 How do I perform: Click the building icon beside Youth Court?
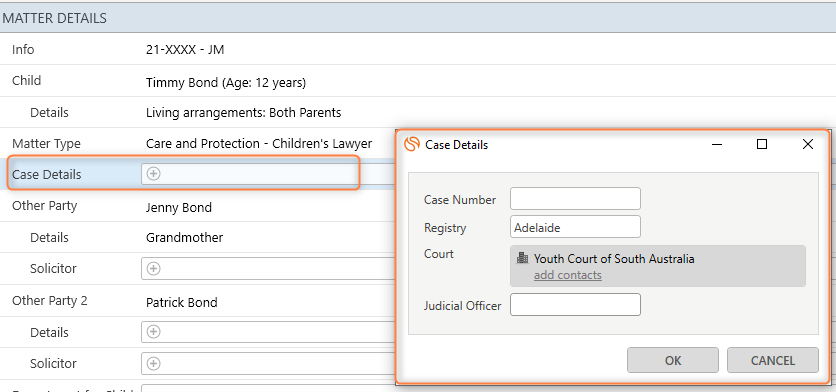click(x=522, y=259)
